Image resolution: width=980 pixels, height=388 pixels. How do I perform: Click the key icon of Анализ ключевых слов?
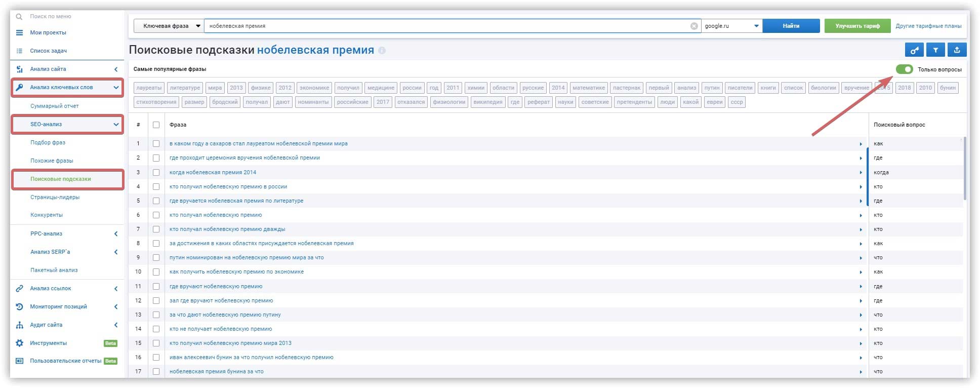coord(19,87)
